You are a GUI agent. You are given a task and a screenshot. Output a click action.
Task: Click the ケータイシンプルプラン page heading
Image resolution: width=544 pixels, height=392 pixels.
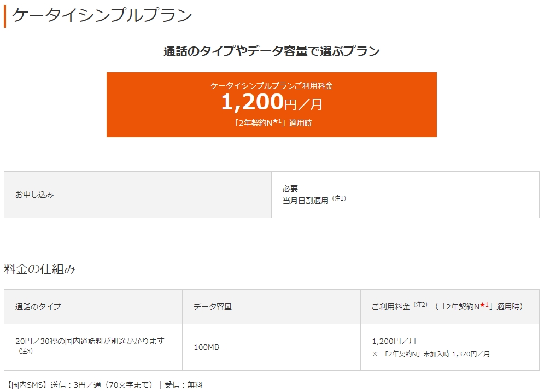[102, 16]
